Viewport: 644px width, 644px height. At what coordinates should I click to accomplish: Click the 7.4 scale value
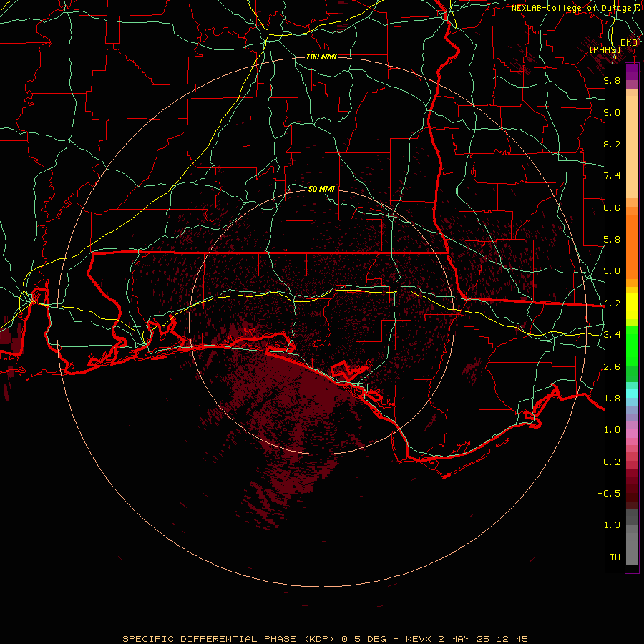pos(612,176)
